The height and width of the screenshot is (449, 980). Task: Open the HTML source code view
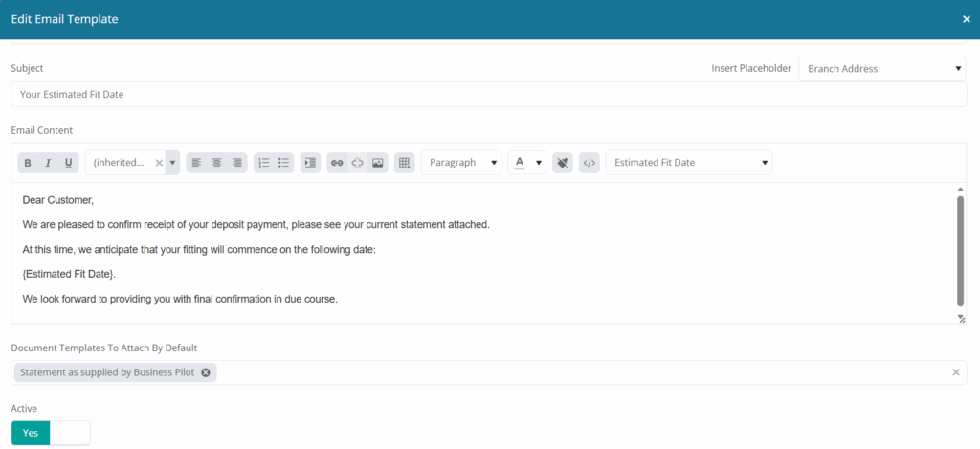click(x=590, y=163)
